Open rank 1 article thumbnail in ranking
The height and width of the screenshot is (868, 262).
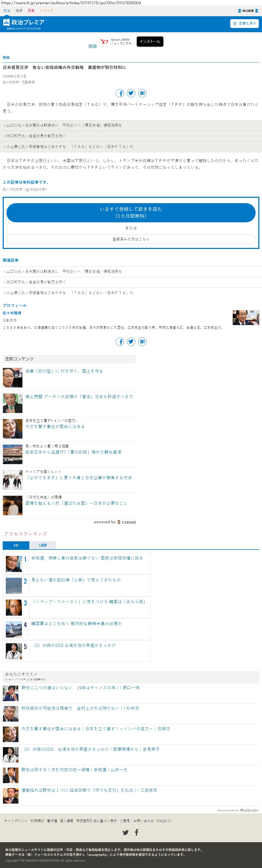point(14,564)
